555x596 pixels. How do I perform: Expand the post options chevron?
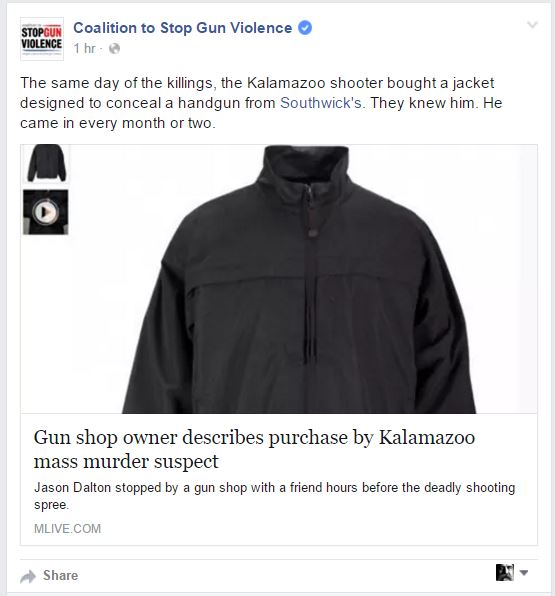[532, 25]
